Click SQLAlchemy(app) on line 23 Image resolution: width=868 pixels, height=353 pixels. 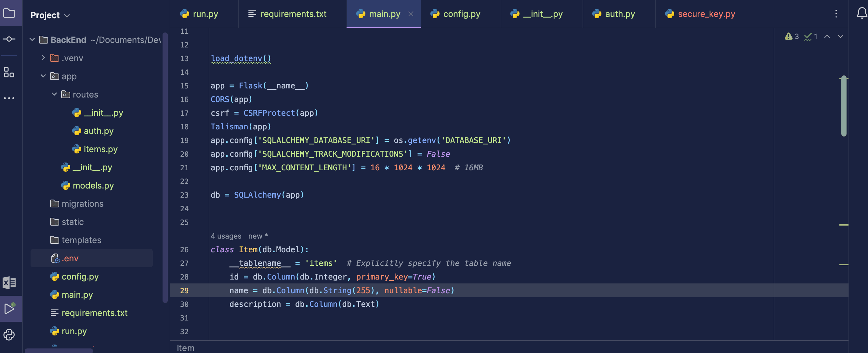[x=269, y=195]
